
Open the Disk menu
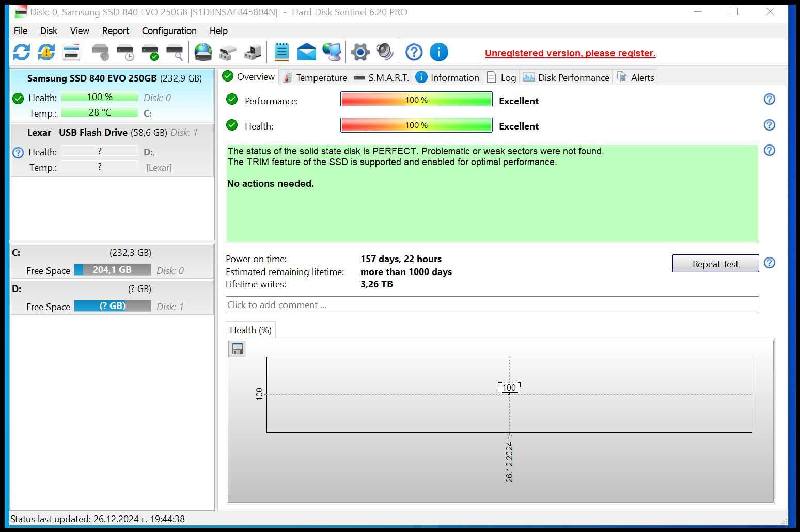click(x=49, y=31)
